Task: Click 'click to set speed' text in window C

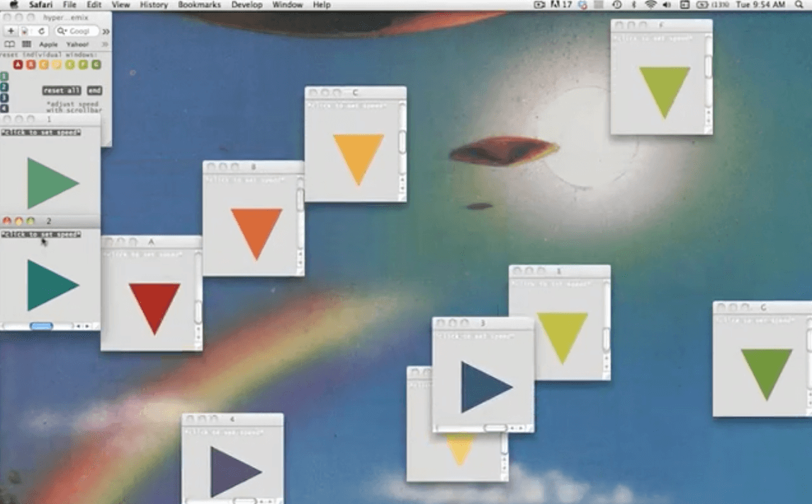Action: (x=347, y=106)
